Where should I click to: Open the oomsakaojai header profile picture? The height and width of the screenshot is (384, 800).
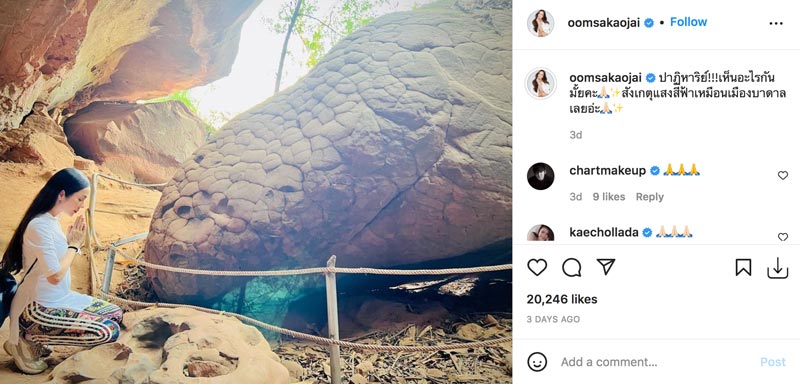(x=540, y=23)
